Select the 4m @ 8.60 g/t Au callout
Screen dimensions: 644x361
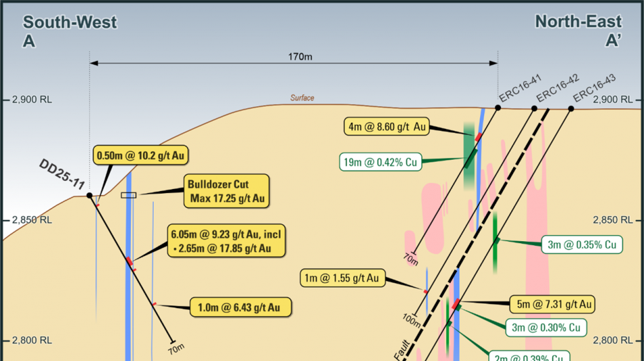click(x=387, y=126)
